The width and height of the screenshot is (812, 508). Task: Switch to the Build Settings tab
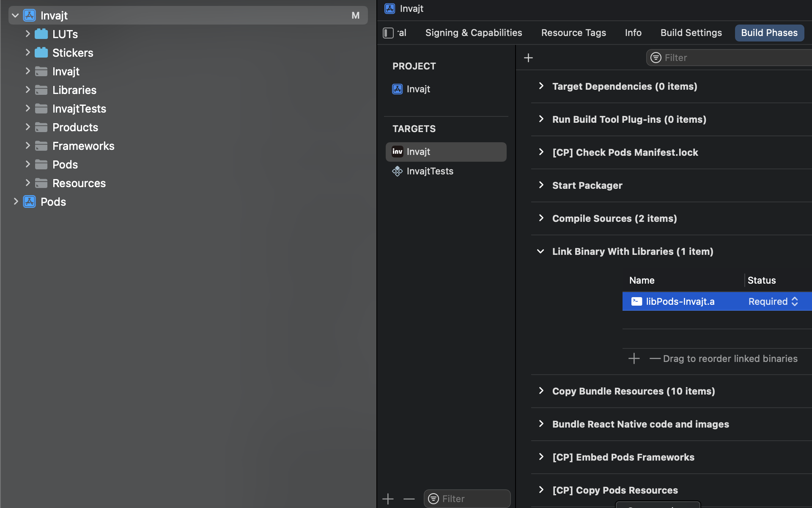pos(691,33)
